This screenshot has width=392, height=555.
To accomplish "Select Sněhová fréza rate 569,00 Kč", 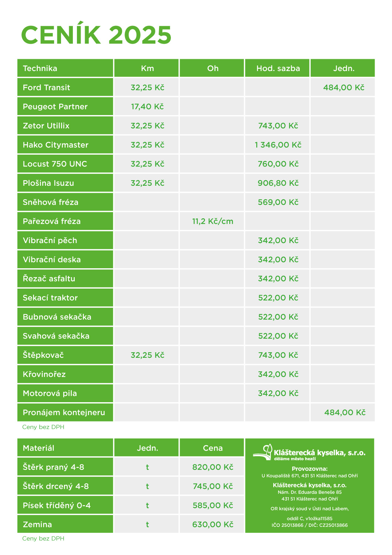I will click(278, 202).
